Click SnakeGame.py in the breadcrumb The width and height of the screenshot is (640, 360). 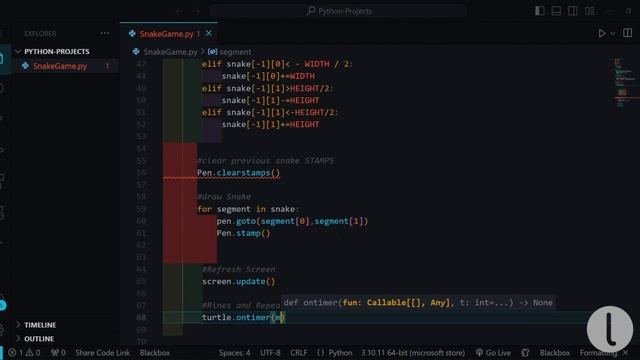(170, 52)
